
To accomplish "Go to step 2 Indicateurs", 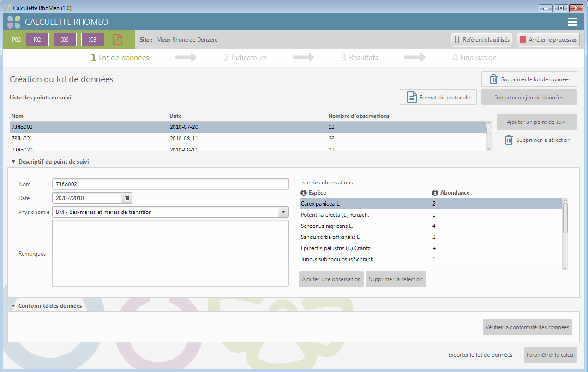I will (x=245, y=58).
